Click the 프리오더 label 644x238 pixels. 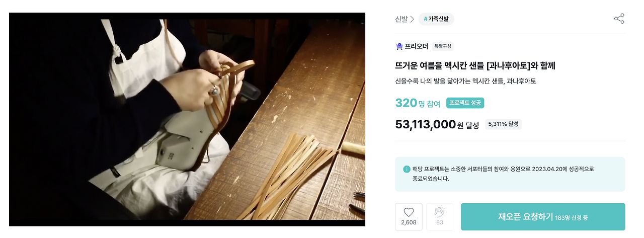(416, 46)
